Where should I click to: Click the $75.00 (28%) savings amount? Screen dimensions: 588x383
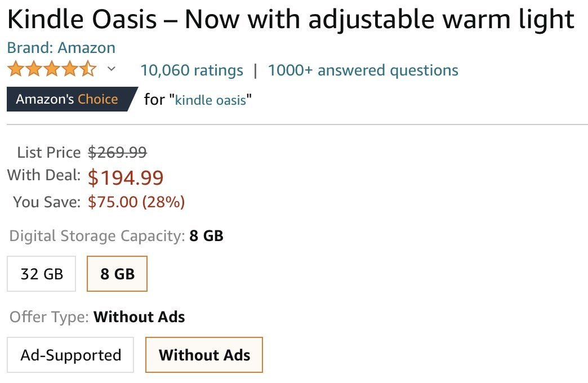[x=136, y=202]
